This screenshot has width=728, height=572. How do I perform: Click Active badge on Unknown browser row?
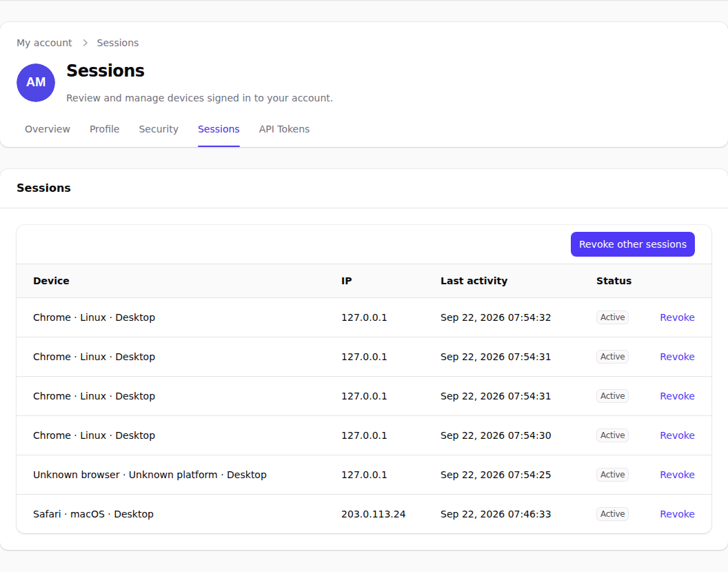tap(612, 475)
